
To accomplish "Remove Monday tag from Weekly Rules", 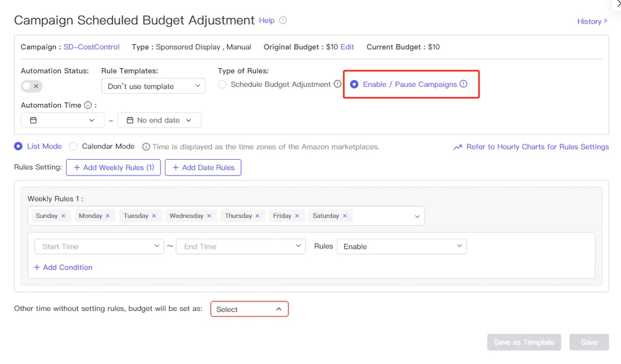I will [108, 216].
